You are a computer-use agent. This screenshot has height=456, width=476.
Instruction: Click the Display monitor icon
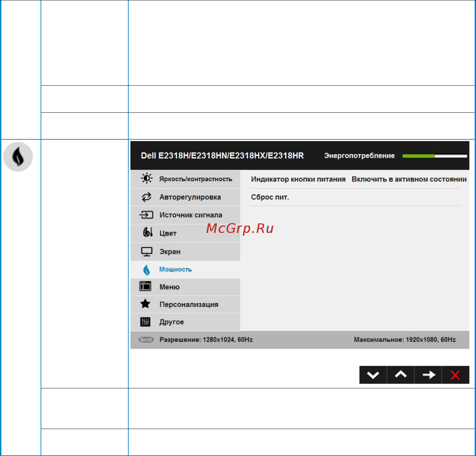click(x=147, y=252)
